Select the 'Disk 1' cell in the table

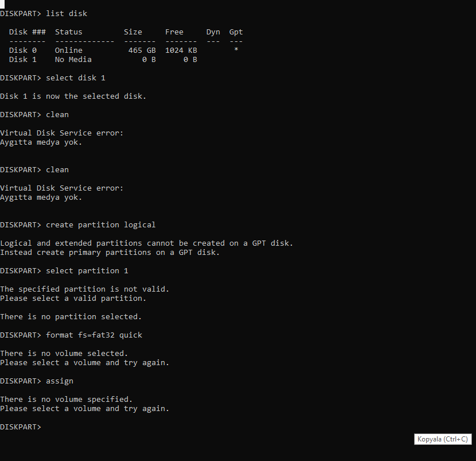click(23, 60)
